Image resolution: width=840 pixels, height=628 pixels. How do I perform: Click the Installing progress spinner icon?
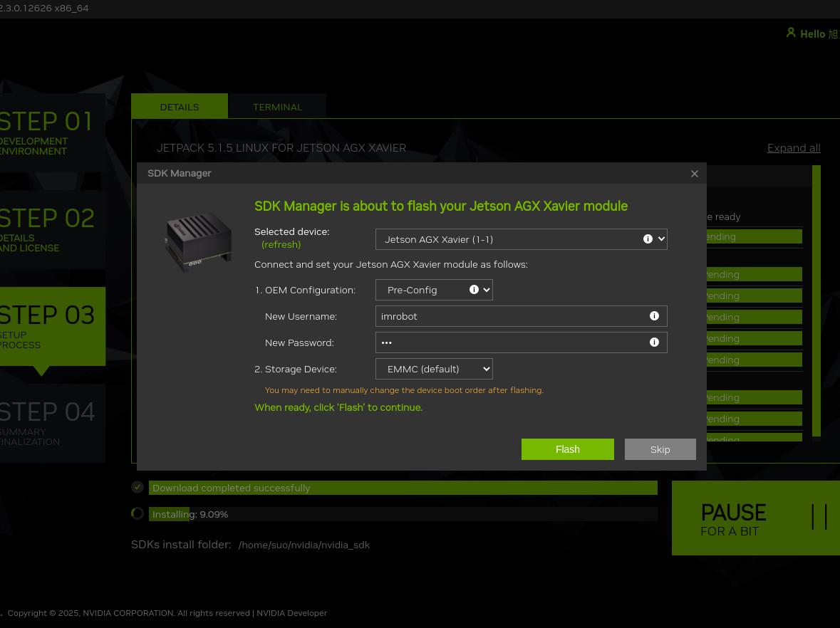pyautogui.click(x=138, y=513)
